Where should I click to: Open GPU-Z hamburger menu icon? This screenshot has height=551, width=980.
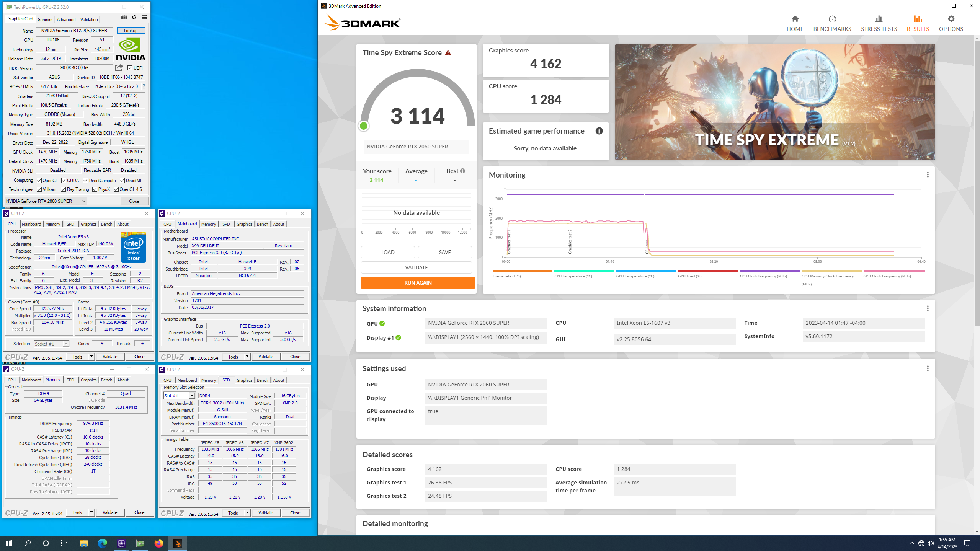click(x=144, y=17)
